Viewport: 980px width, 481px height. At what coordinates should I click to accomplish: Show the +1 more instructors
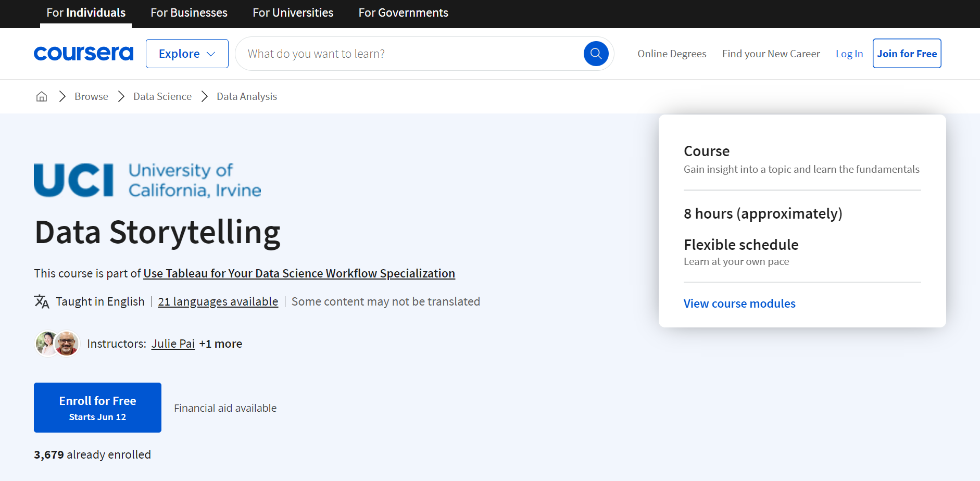point(220,344)
